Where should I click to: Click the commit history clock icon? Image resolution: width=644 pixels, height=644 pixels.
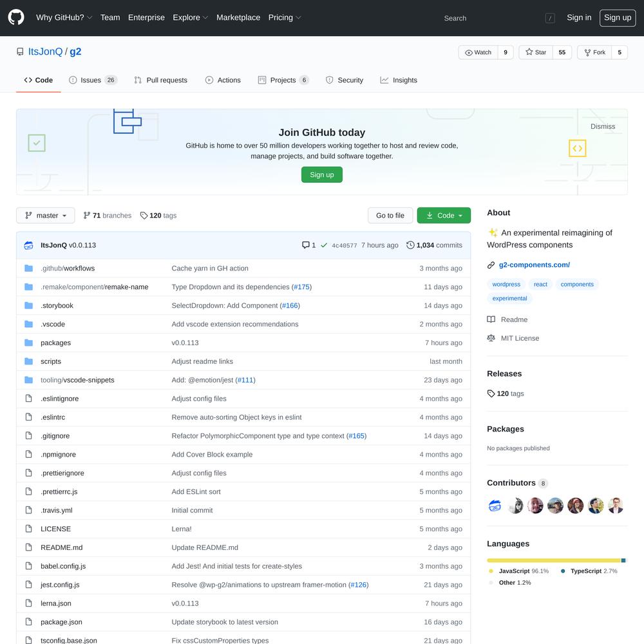click(x=410, y=245)
